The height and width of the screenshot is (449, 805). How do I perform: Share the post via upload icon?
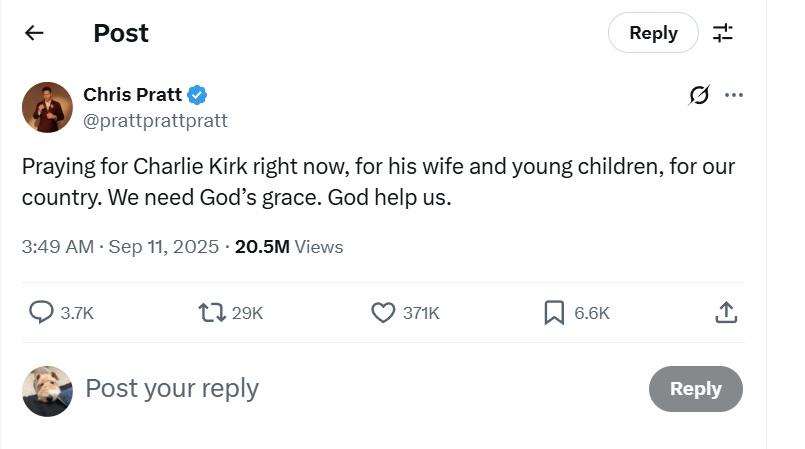coord(726,313)
